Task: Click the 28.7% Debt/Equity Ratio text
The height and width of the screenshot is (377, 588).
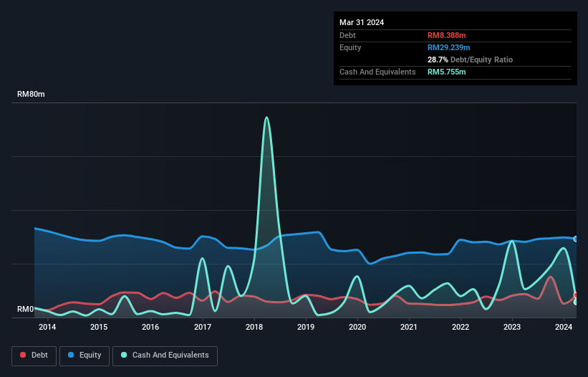Action: coord(470,59)
